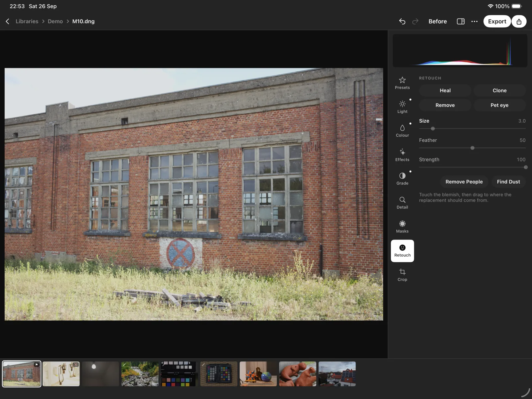Click the Remove People button
Viewport: 532px width, 399px height.
pos(464,182)
